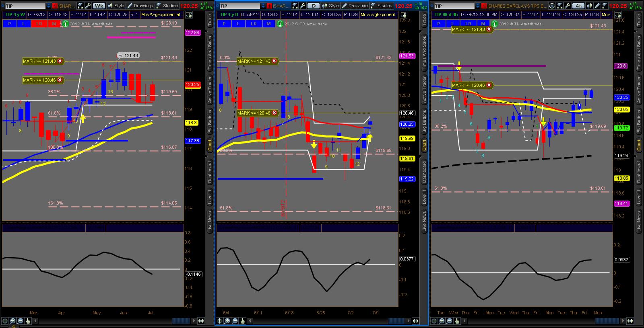This screenshot has width=644, height=328.
Task: Toggle the P button in daily chart
Action: (x=224, y=24)
